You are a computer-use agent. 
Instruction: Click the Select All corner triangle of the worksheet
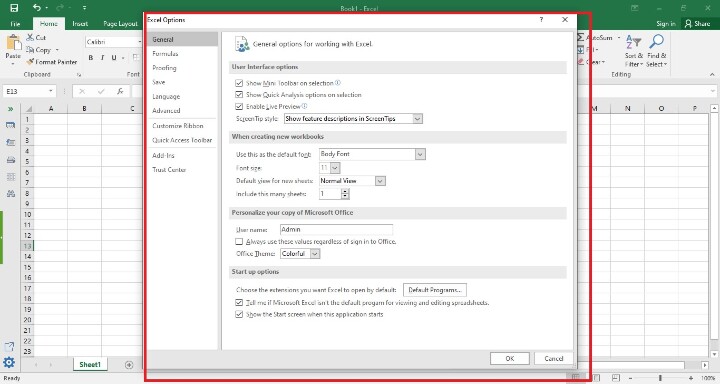point(28,109)
